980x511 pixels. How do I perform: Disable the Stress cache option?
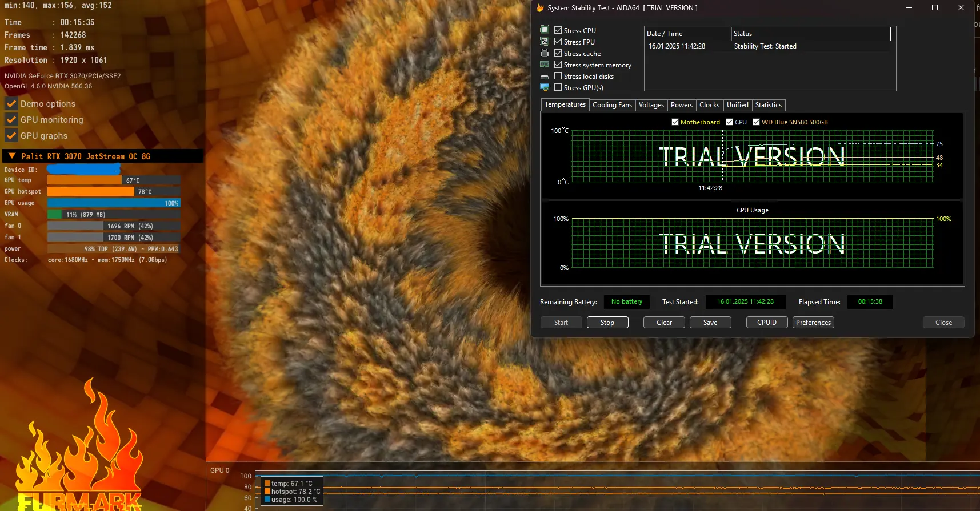(558, 53)
